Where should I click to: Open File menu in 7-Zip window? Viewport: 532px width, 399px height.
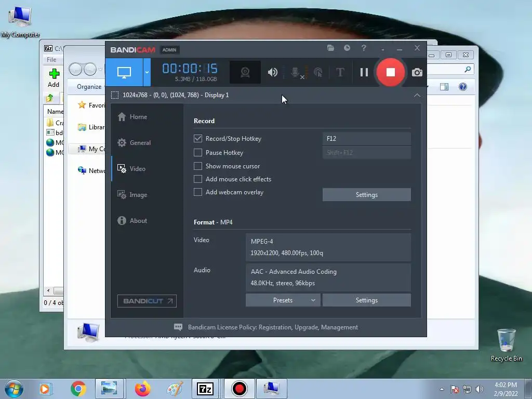pyautogui.click(x=51, y=60)
